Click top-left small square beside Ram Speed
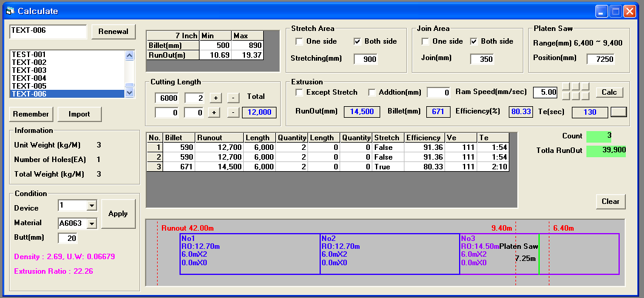The width and height of the screenshot is (644, 298). (566, 86)
